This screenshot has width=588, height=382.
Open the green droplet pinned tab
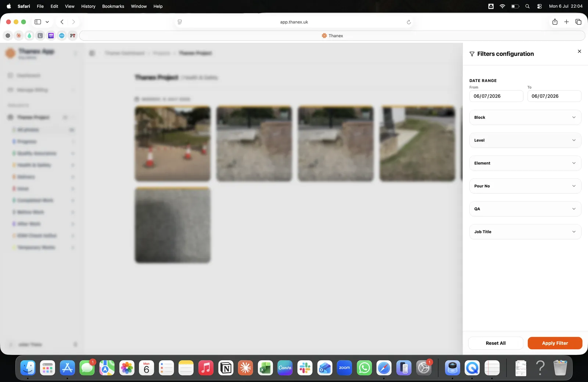29,36
